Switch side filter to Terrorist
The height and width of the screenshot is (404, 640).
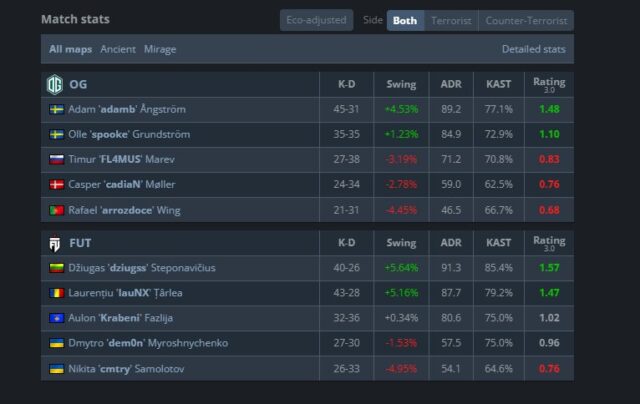pyautogui.click(x=451, y=20)
